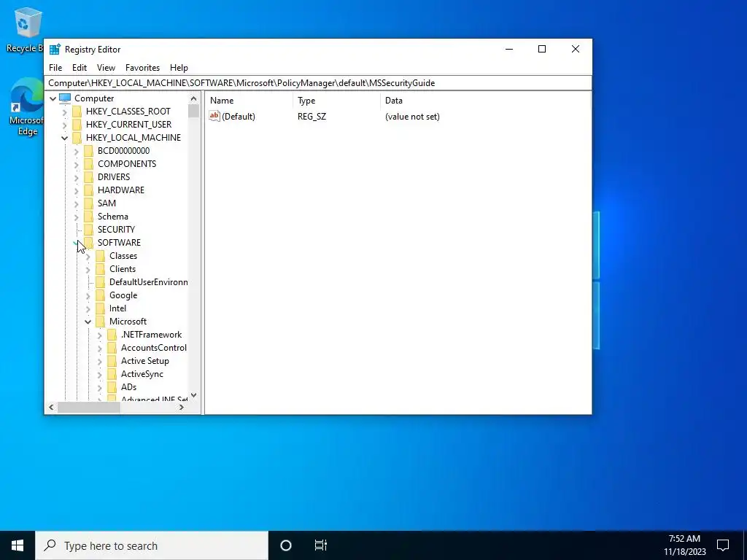Viewport: 747px width, 560px height.
Task: Click the COMPONENTS folder icon
Action: 88,164
